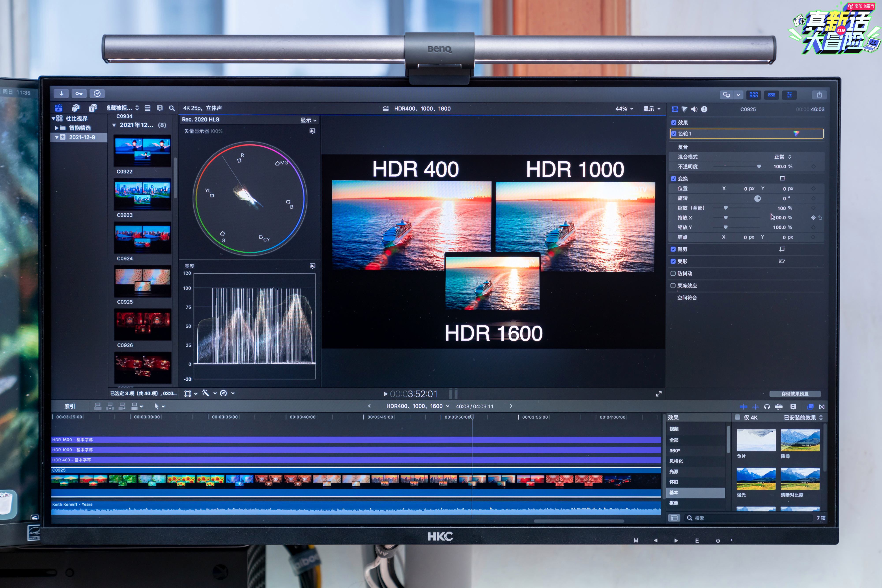Expand the 智能精选 smart collections folder
Screen dimensions: 882x588
tap(57, 128)
